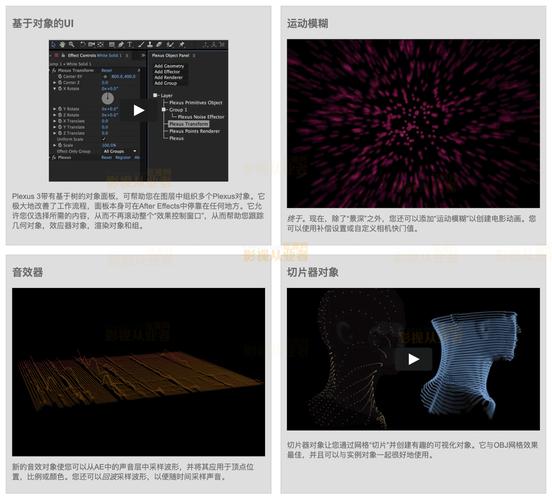552x500 pixels.
Task: Play the object-based UI video
Action: click(x=139, y=110)
